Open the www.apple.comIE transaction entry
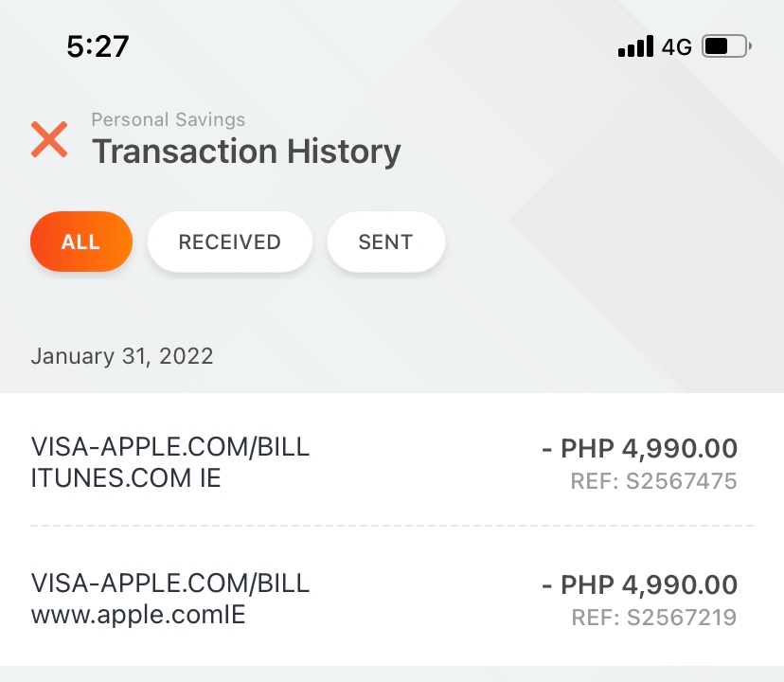The height and width of the screenshot is (682, 784). pyautogui.click(x=392, y=599)
